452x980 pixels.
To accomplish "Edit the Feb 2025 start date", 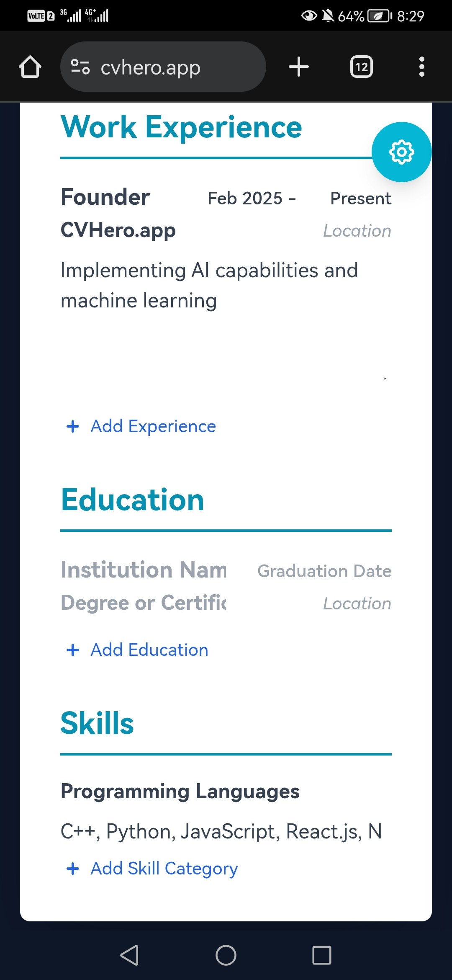I will (245, 199).
